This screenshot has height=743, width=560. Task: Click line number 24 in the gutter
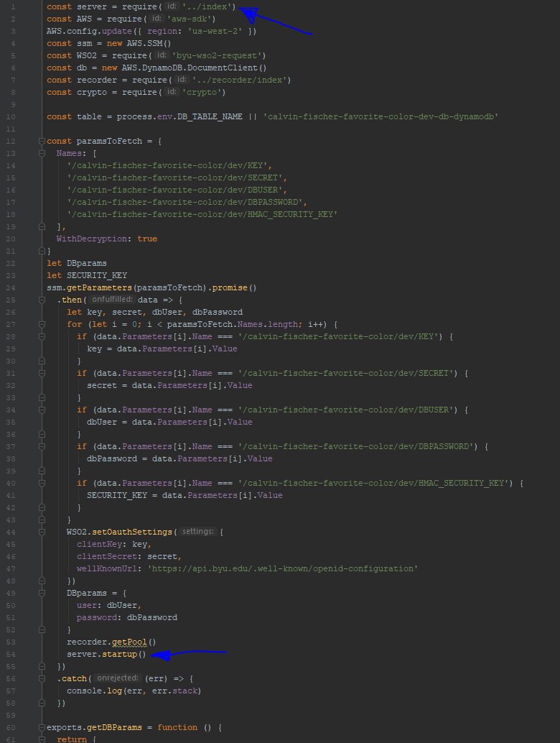point(11,288)
